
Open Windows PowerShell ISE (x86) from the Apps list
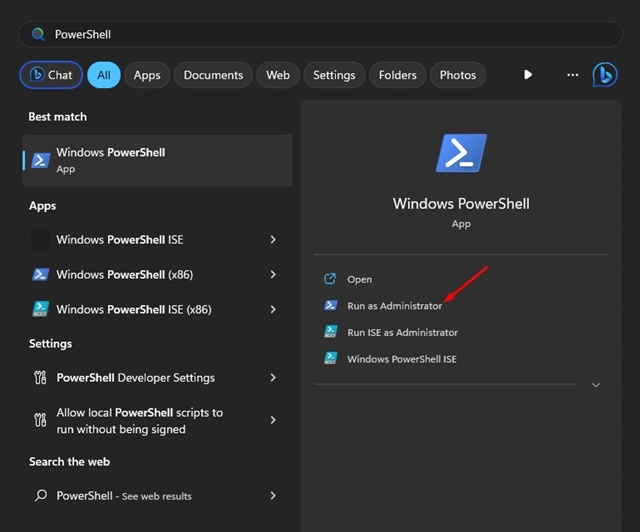(158, 309)
